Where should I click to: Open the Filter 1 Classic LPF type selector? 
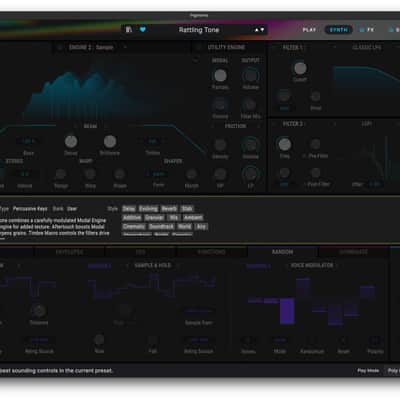367,48
